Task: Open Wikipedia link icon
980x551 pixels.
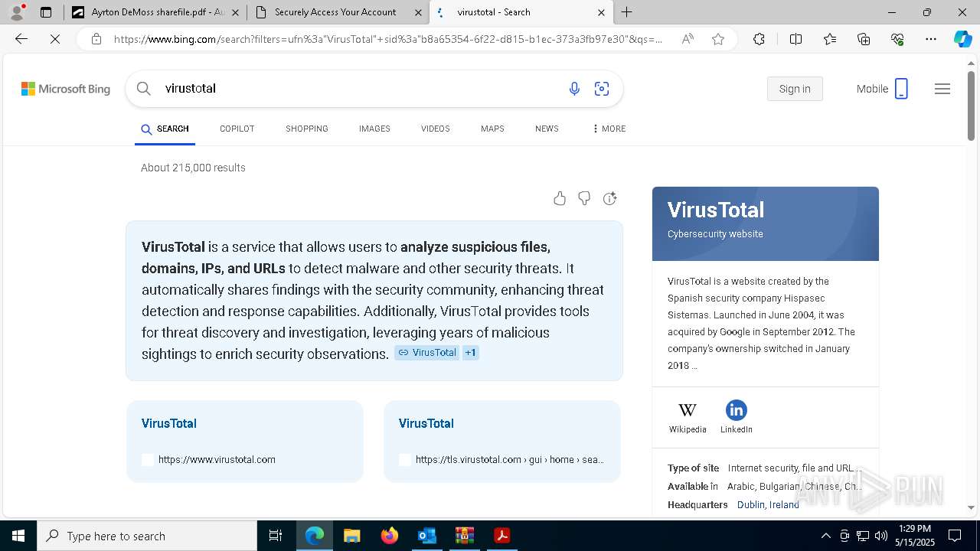Action: pos(688,410)
